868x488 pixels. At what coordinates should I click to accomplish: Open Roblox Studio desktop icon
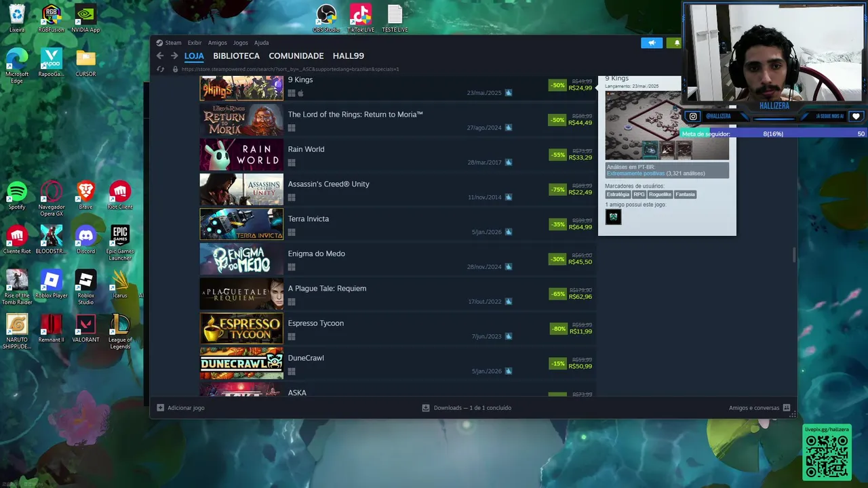pyautogui.click(x=85, y=287)
